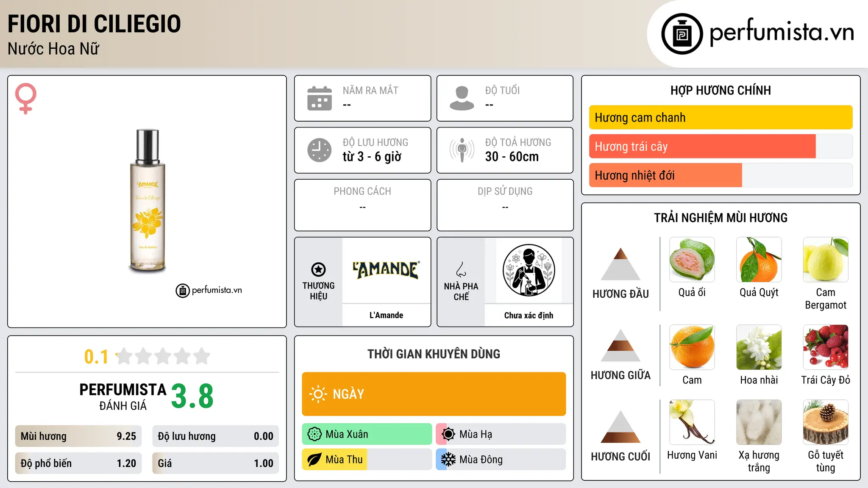This screenshot has height=488, width=868.
Task: Click the Quả Quýt tangerine image
Action: pyautogui.click(x=759, y=260)
